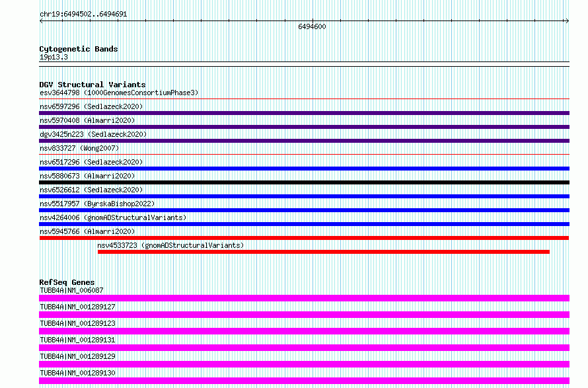Open the DGV Structural Variants track heading
The width and height of the screenshot is (588, 388).
(92, 85)
